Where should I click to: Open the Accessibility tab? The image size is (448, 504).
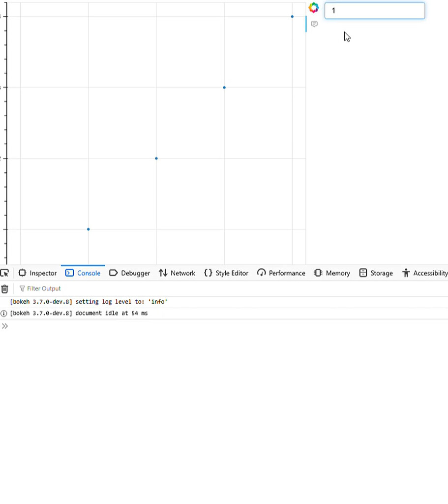(425, 273)
